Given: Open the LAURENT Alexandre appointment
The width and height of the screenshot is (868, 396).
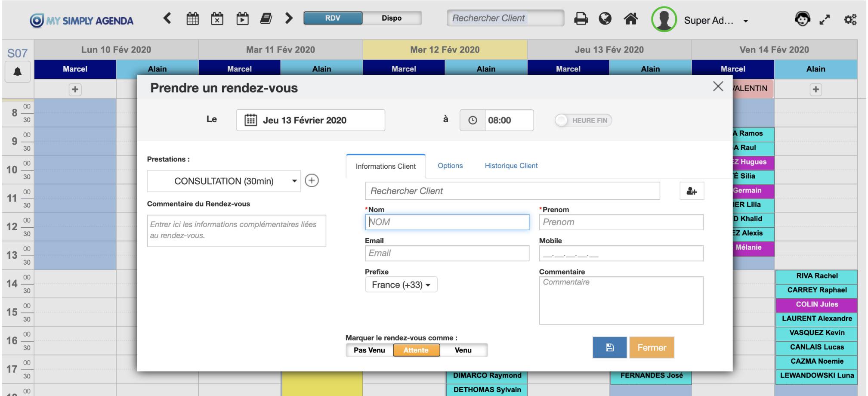Looking at the screenshot, I should (817, 319).
